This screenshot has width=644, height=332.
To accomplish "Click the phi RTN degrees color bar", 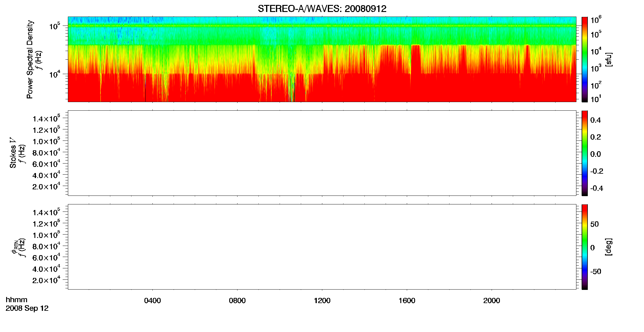I will coord(585,247).
